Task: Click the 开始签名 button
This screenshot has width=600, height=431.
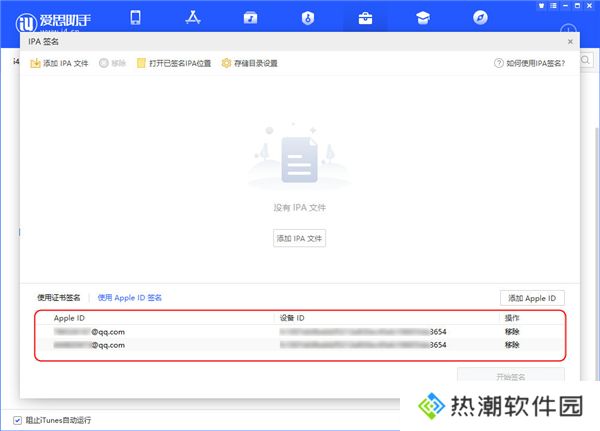Action: 510,375
